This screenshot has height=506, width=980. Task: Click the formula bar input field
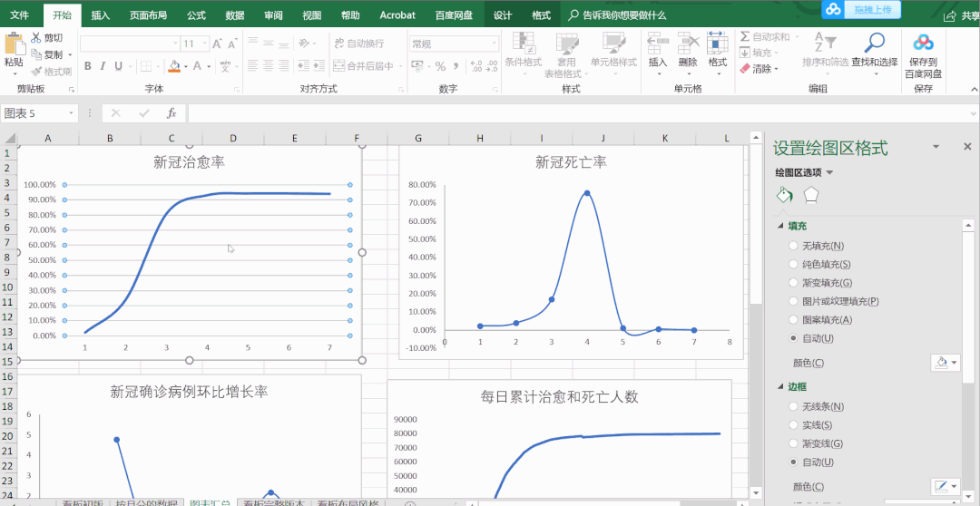[x=578, y=113]
